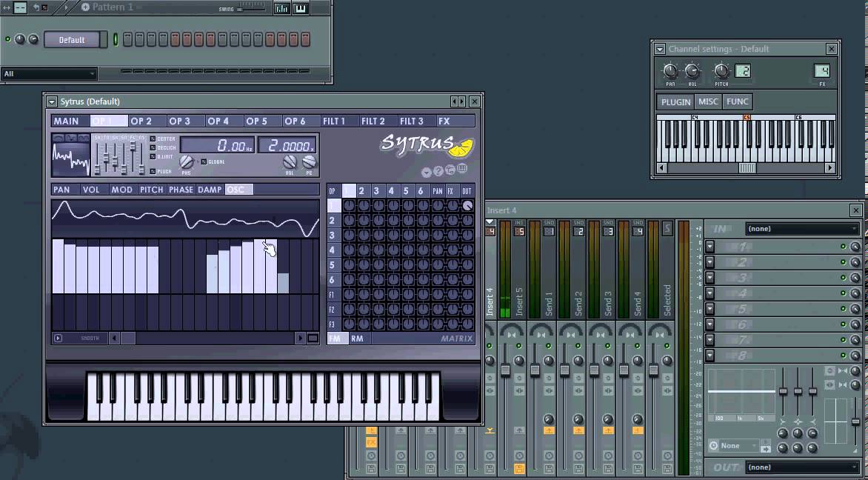The image size is (868, 480).
Task: Click the plus icon beside Pattern 1
Action: pyautogui.click(x=85, y=7)
